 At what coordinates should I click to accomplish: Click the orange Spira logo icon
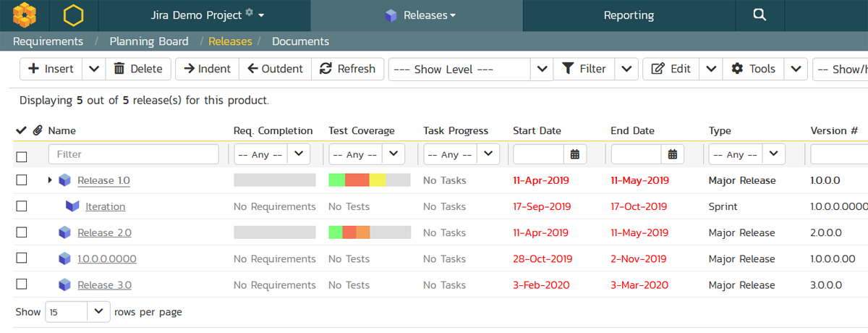(25, 14)
